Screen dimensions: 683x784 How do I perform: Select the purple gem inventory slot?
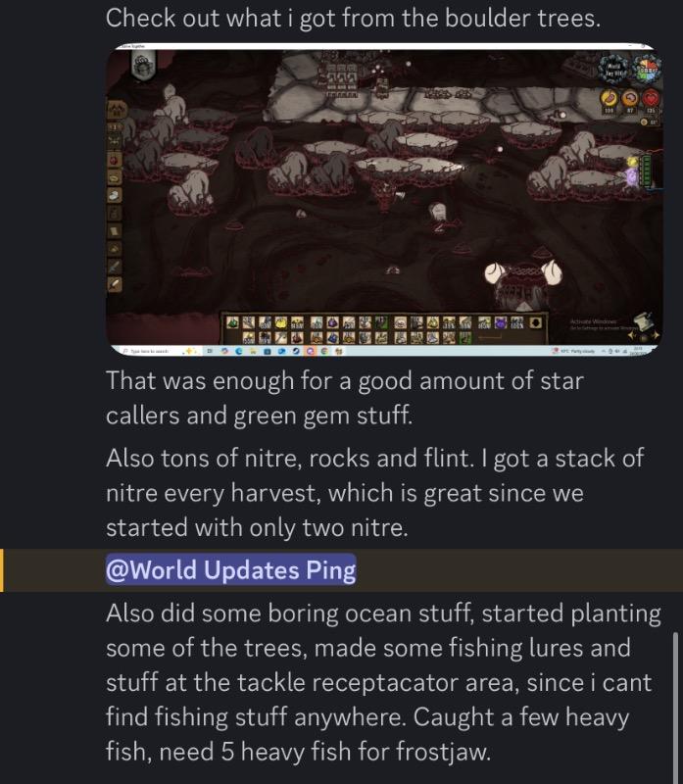pyautogui.click(x=332, y=323)
